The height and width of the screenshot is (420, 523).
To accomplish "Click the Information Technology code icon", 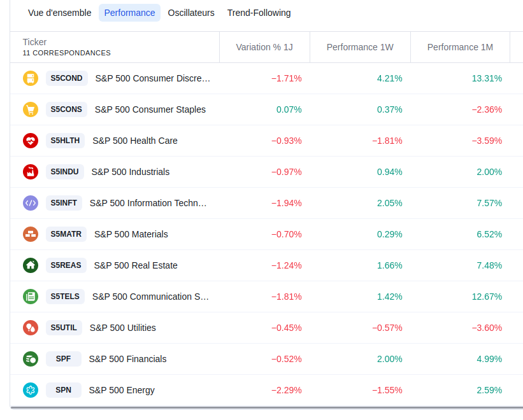I will coord(31,203).
